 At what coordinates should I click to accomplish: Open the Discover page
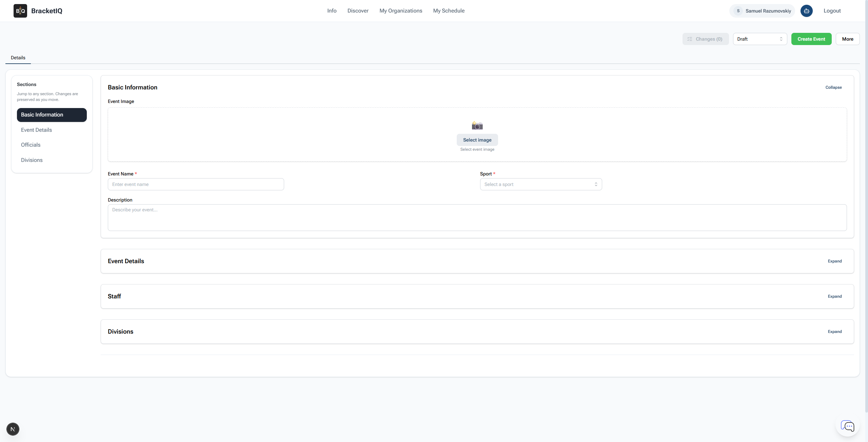pyautogui.click(x=358, y=11)
